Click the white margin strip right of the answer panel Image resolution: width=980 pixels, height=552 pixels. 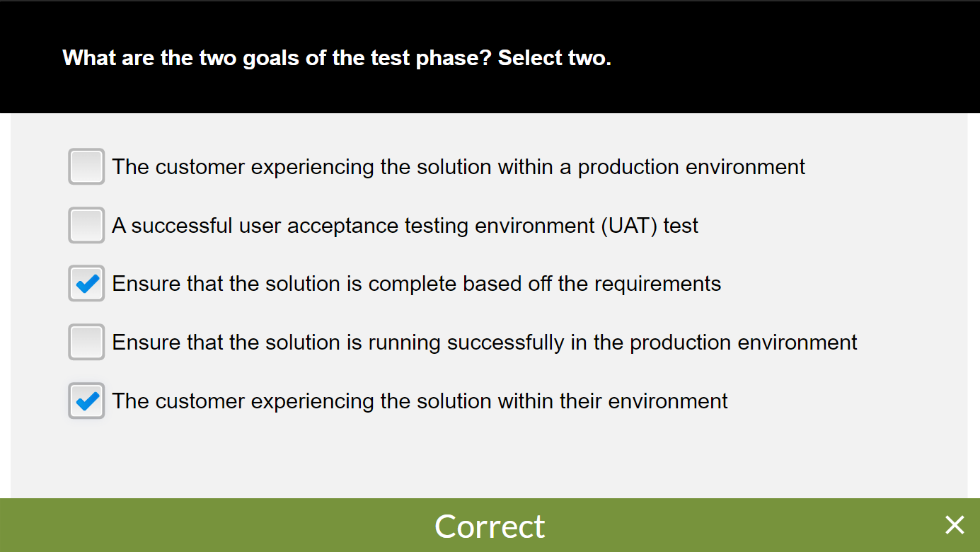click(x=974, y=304)
